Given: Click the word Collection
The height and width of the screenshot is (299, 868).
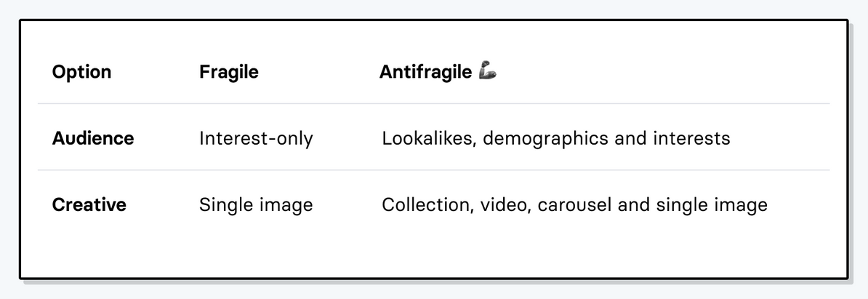Looking at the screenshot, I should click(427, 205).
